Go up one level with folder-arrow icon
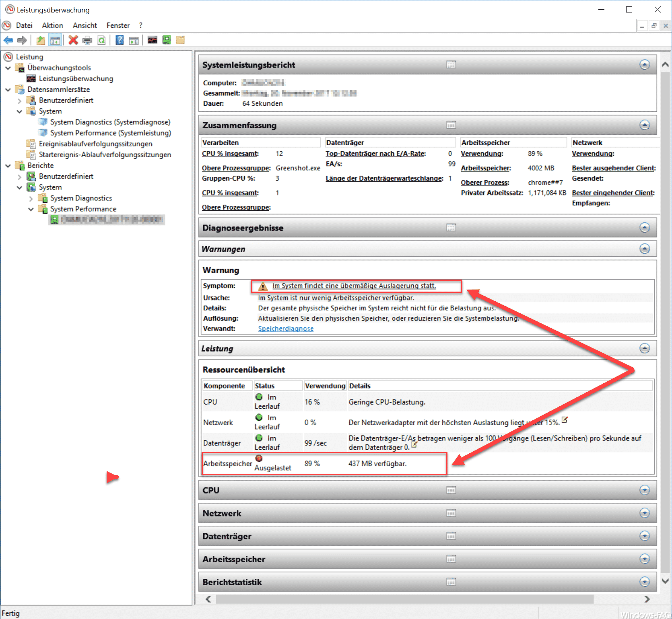This screenshot has height=619, width=672. (41, 40)
